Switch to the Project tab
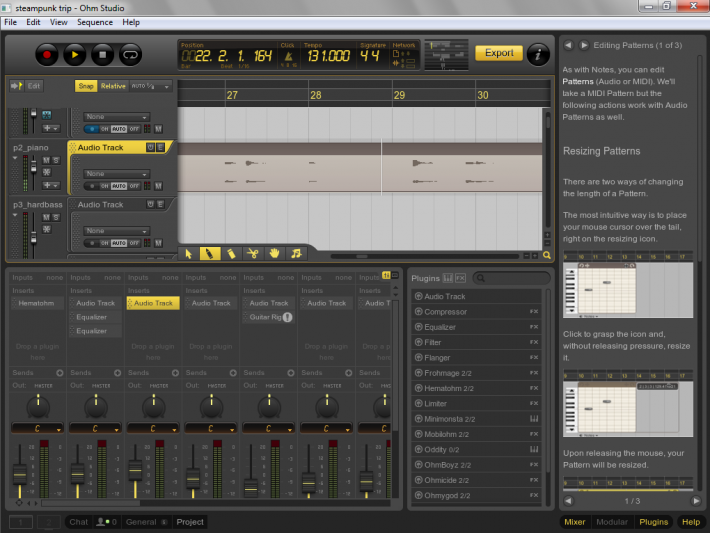 tap(190, 522)
